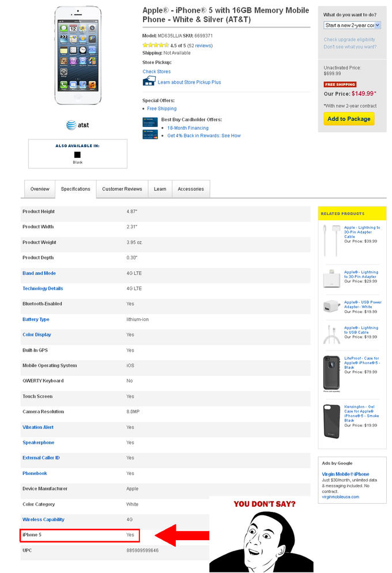Click the Check Stores link

156,71
